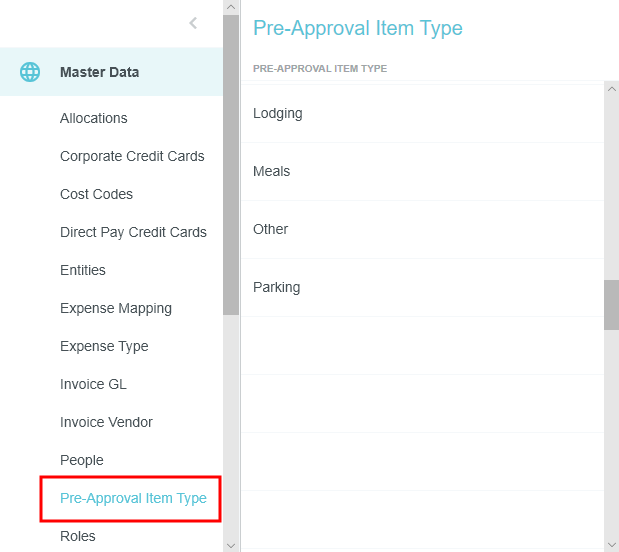
Task: Open Expense Type settings
Action: coord(104,346)
